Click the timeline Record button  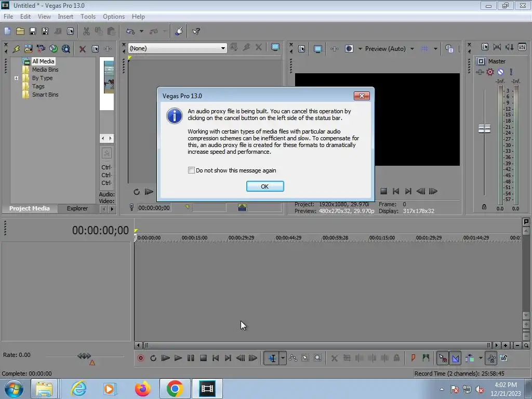[140, 358]
